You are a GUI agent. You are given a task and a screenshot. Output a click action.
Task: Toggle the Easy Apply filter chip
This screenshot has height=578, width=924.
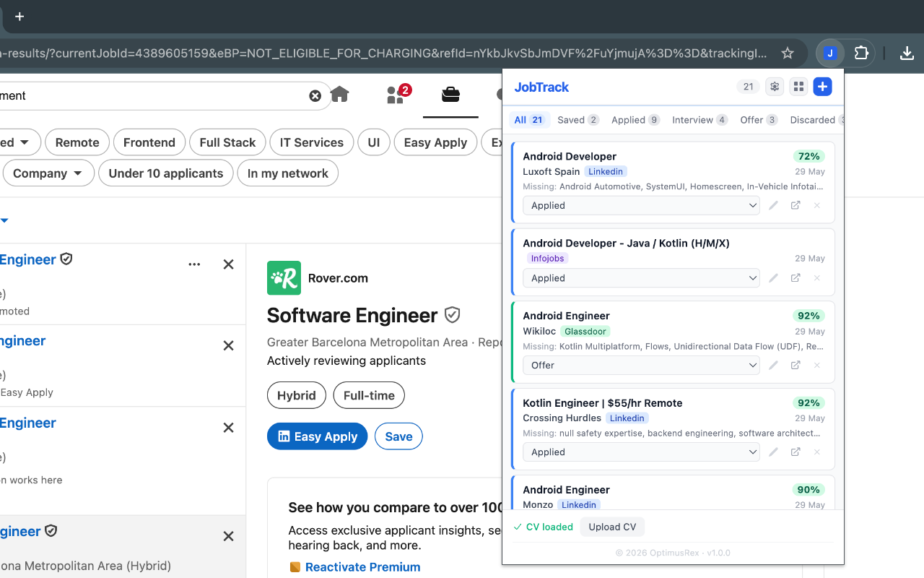pos(435,142)
